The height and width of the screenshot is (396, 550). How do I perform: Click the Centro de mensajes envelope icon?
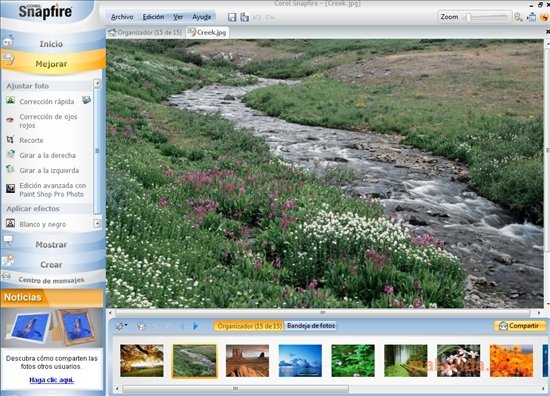(x=6, y=276)
